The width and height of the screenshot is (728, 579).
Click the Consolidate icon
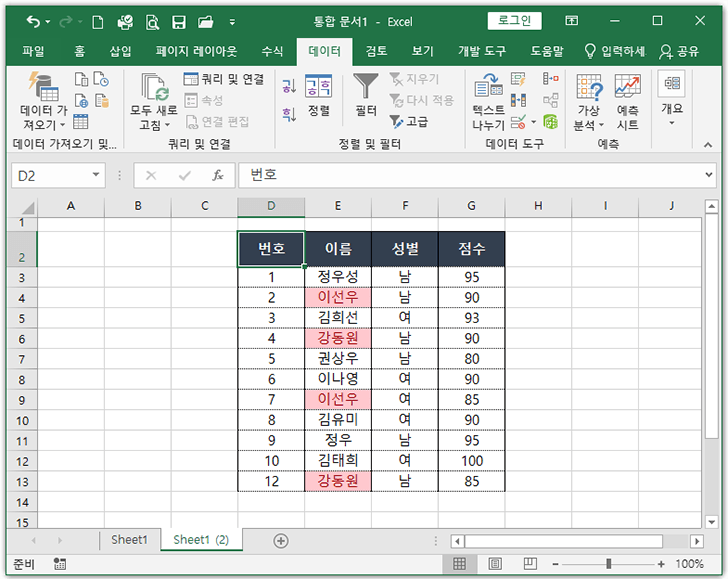point(551,79)
